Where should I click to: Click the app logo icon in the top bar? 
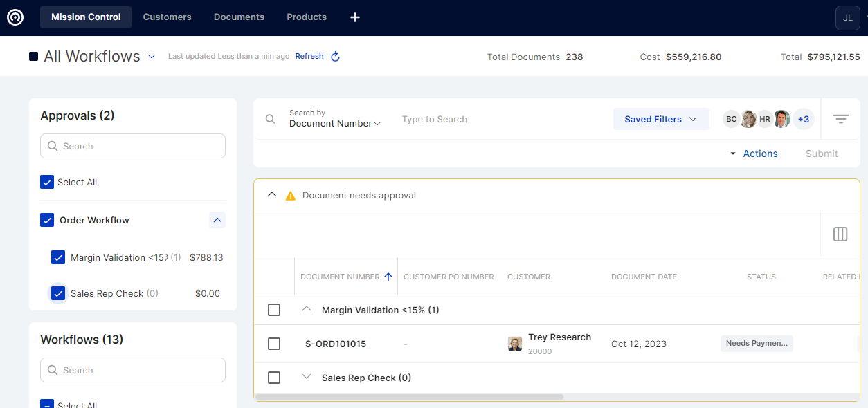(x=15, y=17)
